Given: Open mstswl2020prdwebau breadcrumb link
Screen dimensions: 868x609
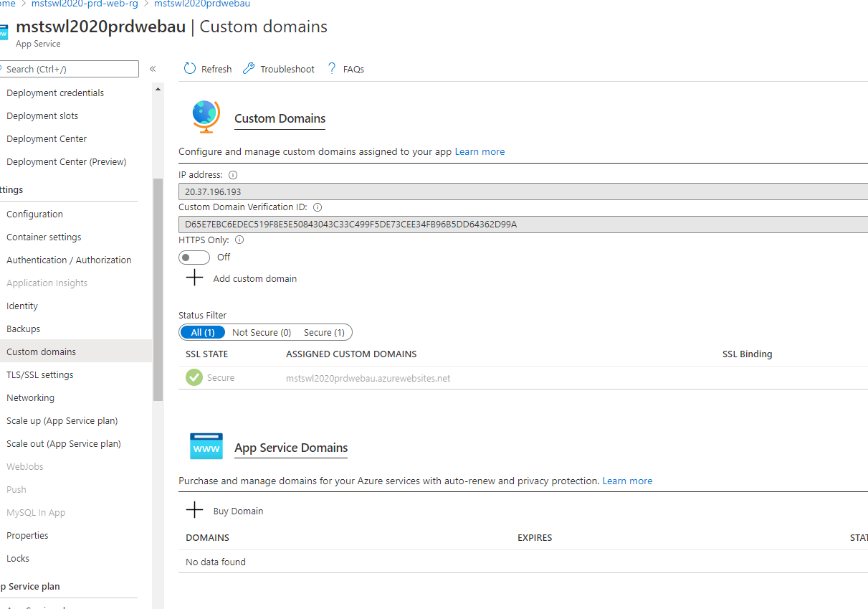Looking at the screenshot, I should [x=202, y=4].
